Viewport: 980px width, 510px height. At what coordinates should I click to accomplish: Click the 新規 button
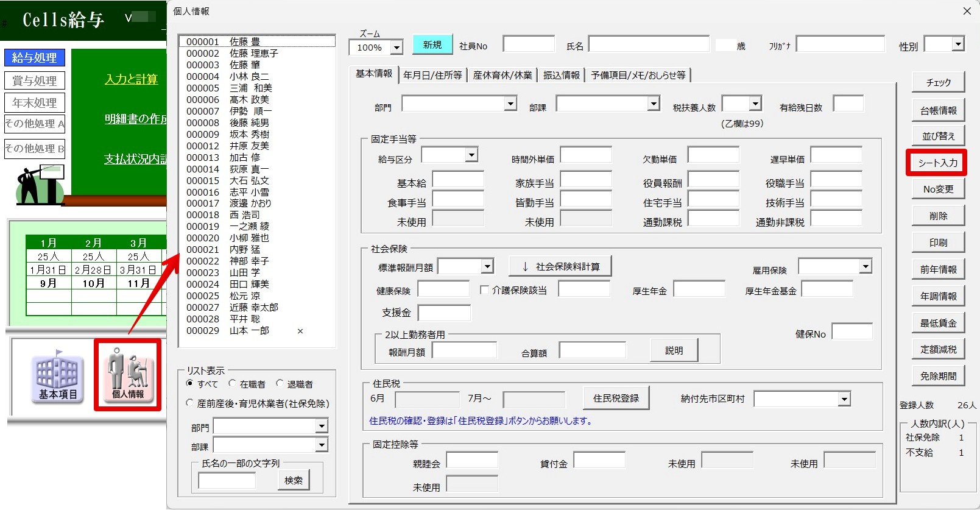point(432,44)
